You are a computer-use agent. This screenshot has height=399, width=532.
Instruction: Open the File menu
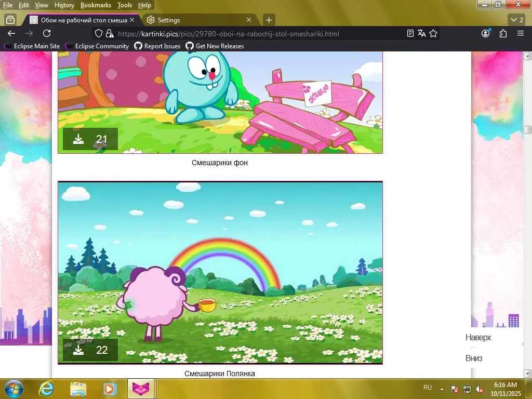tap(8, 5)
